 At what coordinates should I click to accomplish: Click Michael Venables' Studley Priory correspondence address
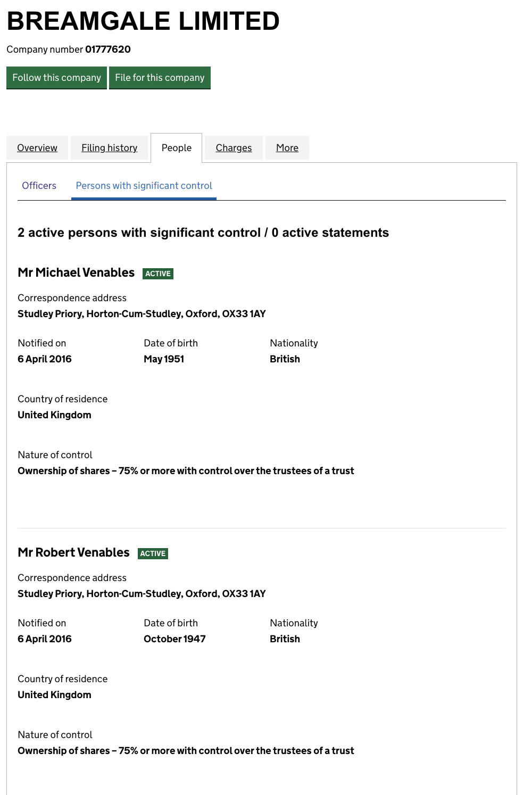coord(142,314)
